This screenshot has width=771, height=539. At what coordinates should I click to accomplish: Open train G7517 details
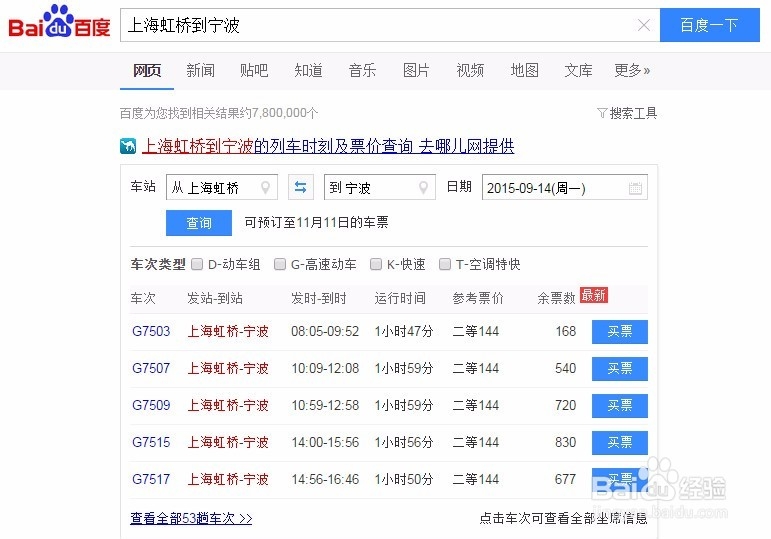click(x=151, y=479)
